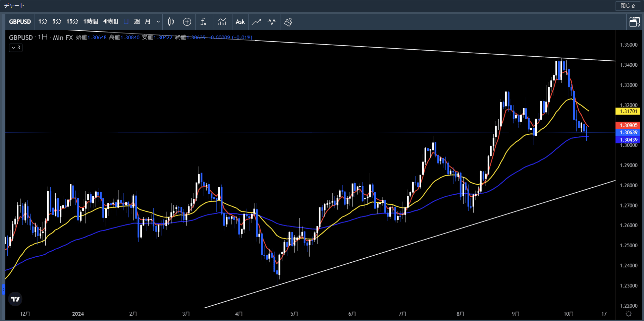
Task: Click the 始値 1.30648 open value
Action: [x=91, y=38]
